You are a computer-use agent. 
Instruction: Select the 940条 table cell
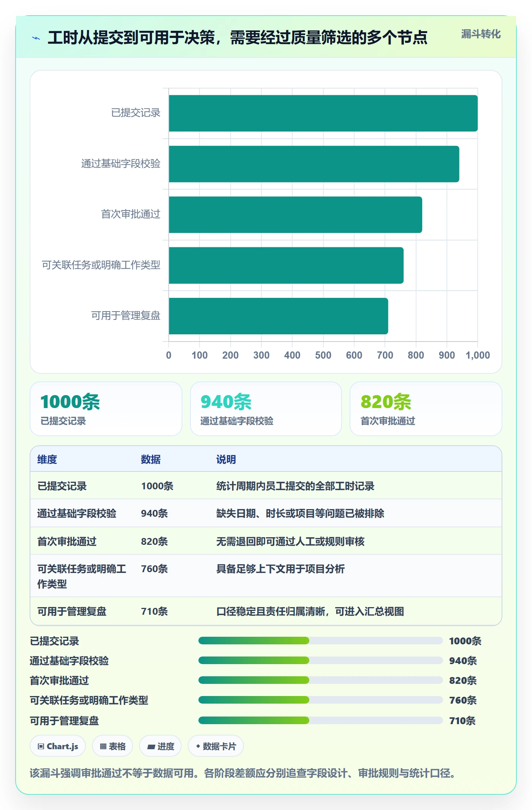click(154, 513)
